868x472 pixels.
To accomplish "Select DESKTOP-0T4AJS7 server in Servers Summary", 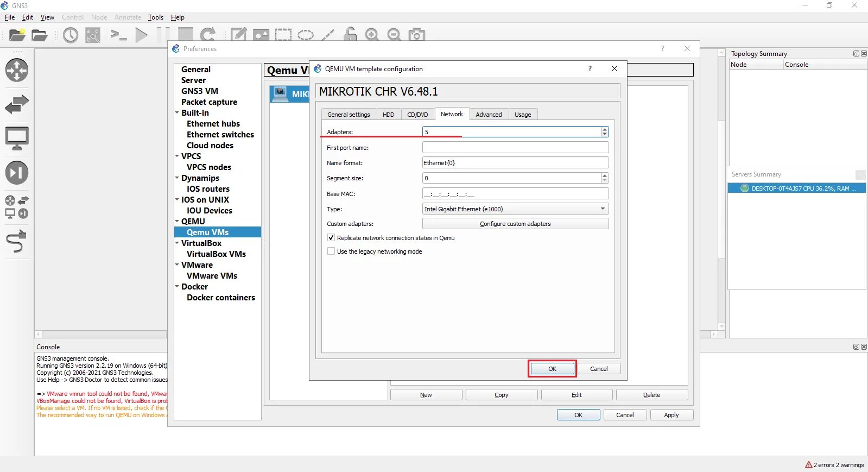I will (796, 188).
